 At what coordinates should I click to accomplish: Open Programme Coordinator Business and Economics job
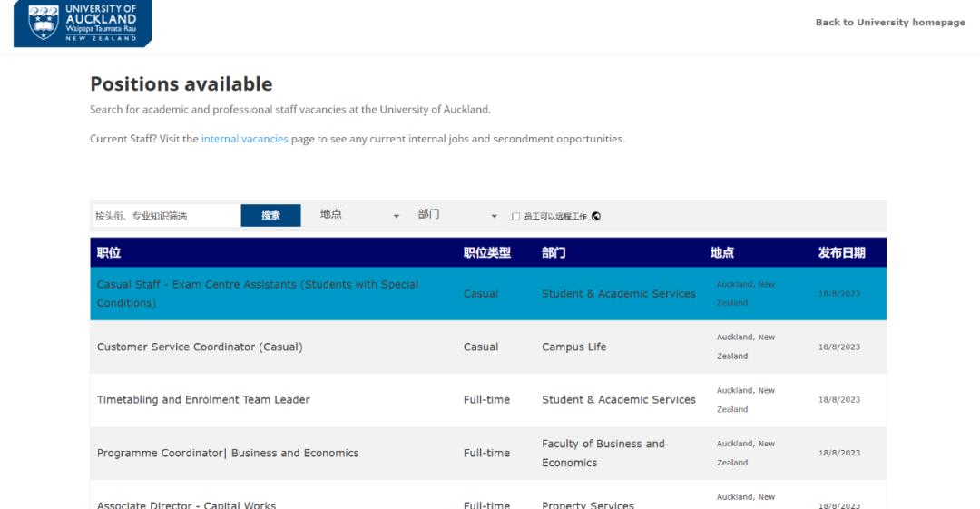[228, 454]
